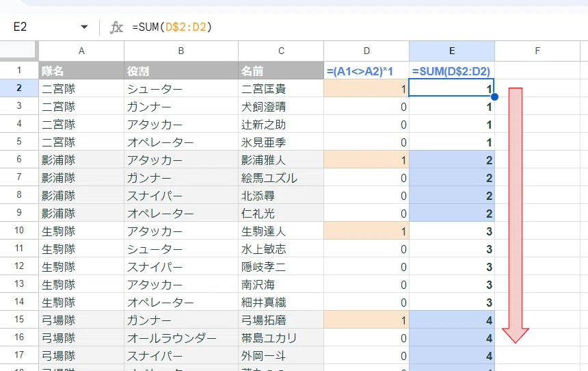Select row 10 header
The image size is (588, 371).
point(19,230)
